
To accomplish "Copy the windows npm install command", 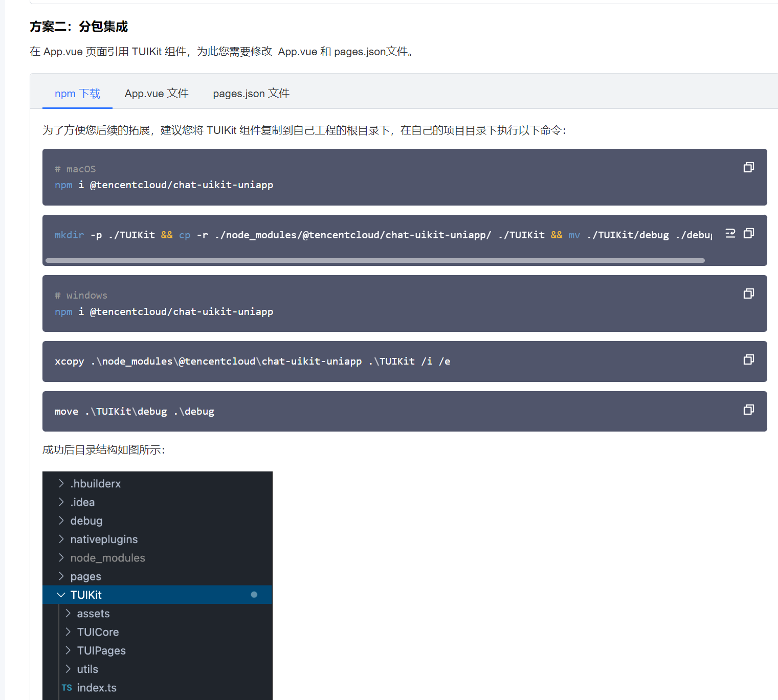I will point(748,293).
